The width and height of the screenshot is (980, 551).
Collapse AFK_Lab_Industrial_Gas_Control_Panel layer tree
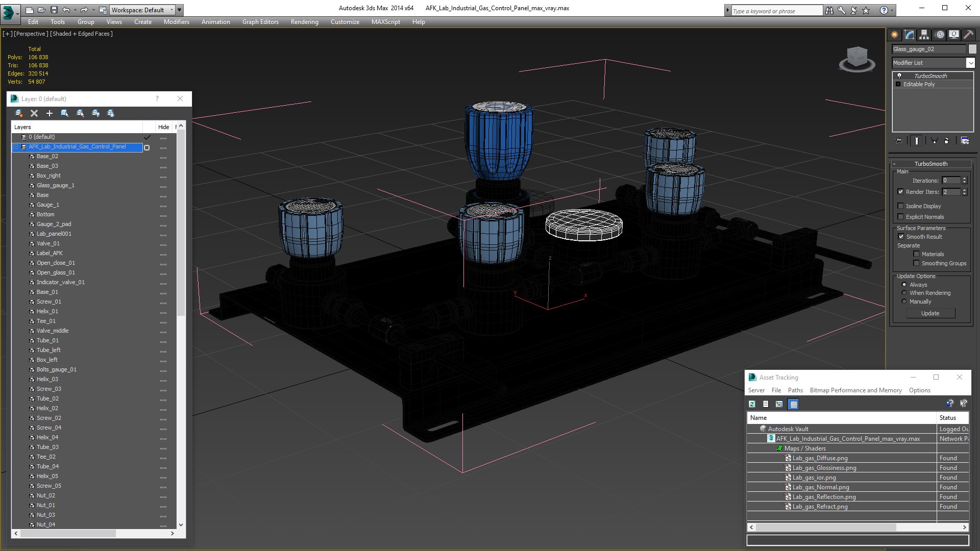pos(16,147)
